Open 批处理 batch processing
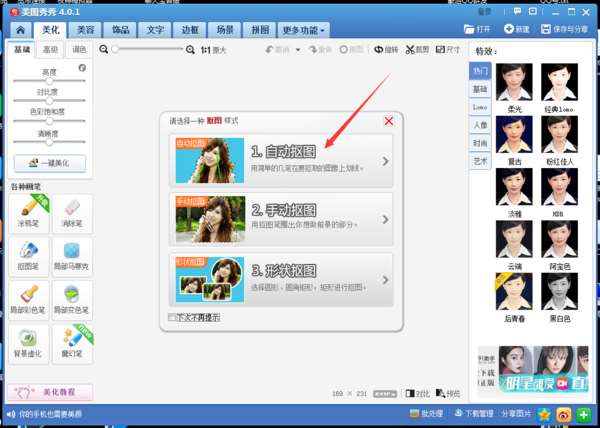This screenshot has width=600, height=428. click(x=426, y=414)
